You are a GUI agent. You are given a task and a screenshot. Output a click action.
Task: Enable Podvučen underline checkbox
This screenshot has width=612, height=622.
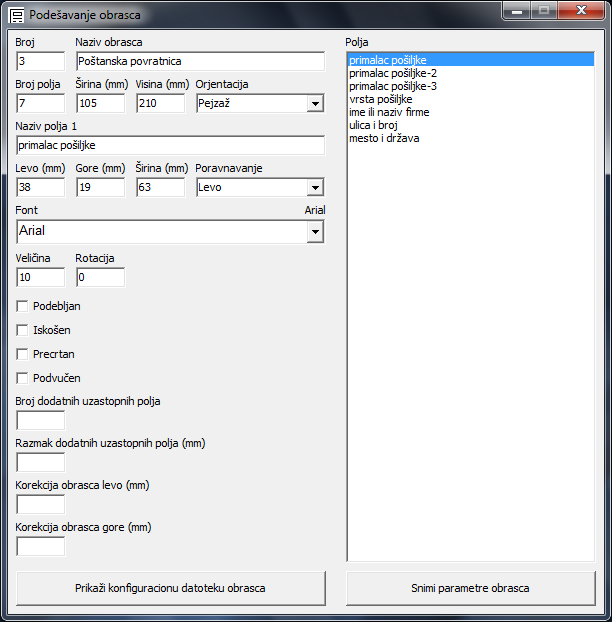(23, 378)
